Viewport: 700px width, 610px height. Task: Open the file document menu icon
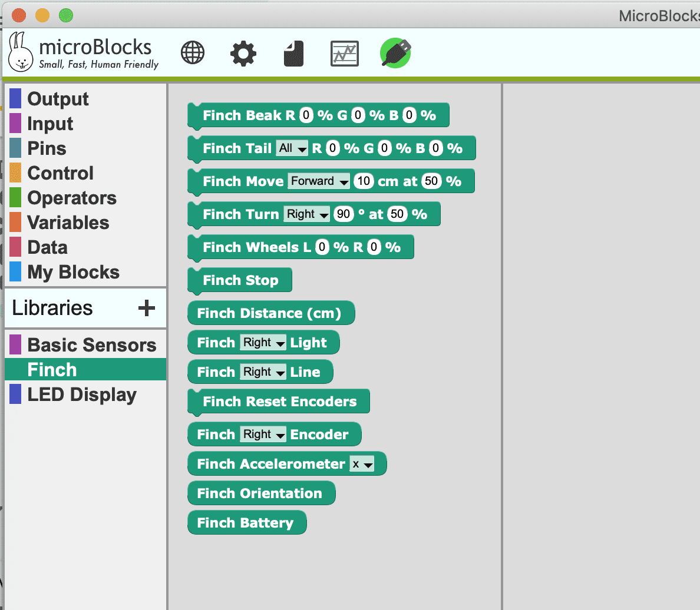[293, 54]
